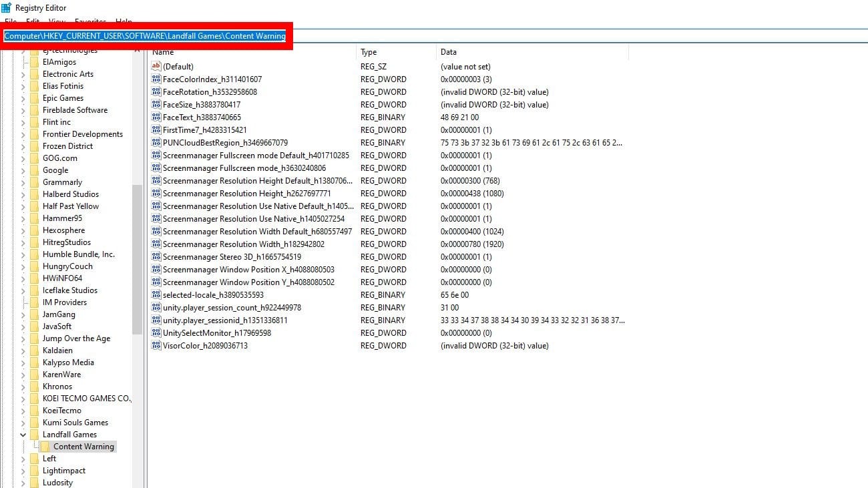Click the FaceColorIndex_h311401607 DWORD icon
The width and height of the screenshot is (868, 488).
[x=156, y=79]
